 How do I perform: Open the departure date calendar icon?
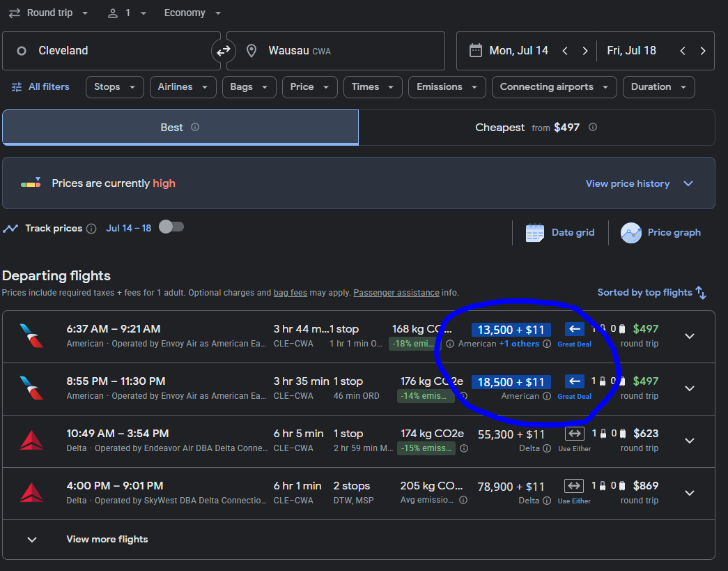pyautogui.click(x=475, y=51)
